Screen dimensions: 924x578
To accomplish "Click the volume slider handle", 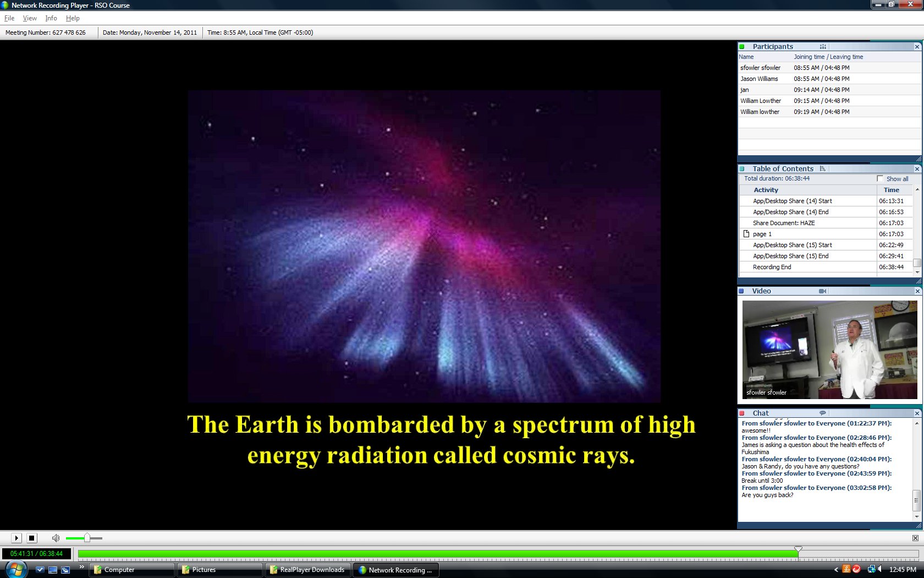I will coord(87,538).
